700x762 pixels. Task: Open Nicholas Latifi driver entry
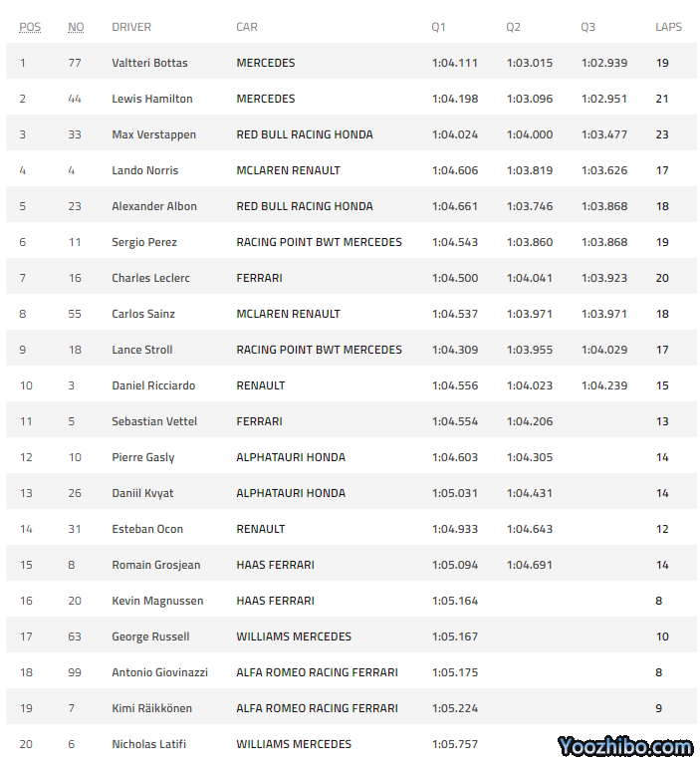pyautogui.click(x=148, y=744)
